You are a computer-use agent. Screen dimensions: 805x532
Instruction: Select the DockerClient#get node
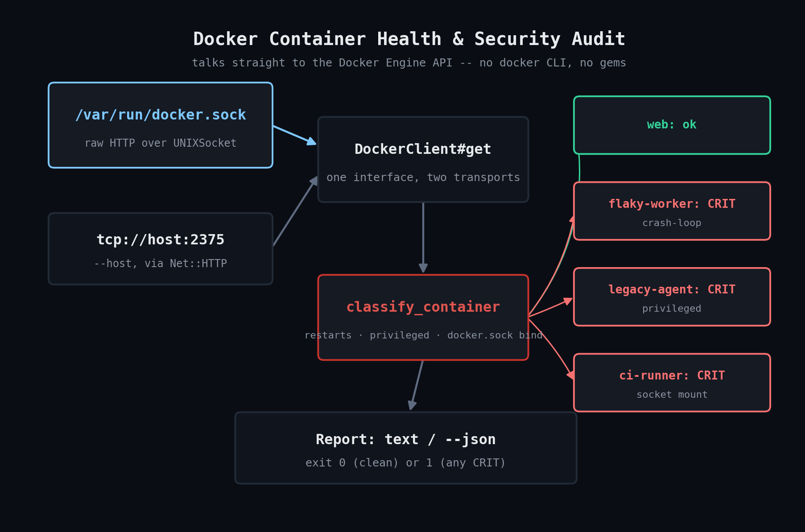[423, 159]
